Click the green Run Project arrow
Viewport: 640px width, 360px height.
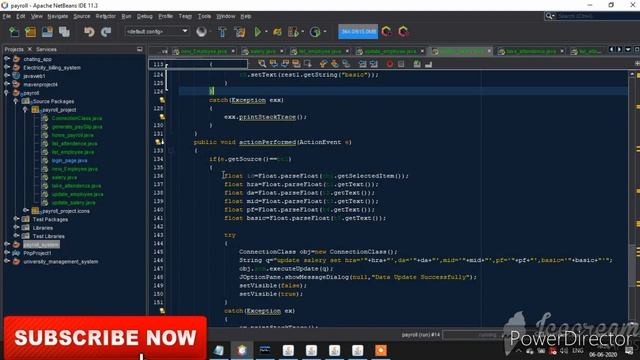click(x=258, y=32)
